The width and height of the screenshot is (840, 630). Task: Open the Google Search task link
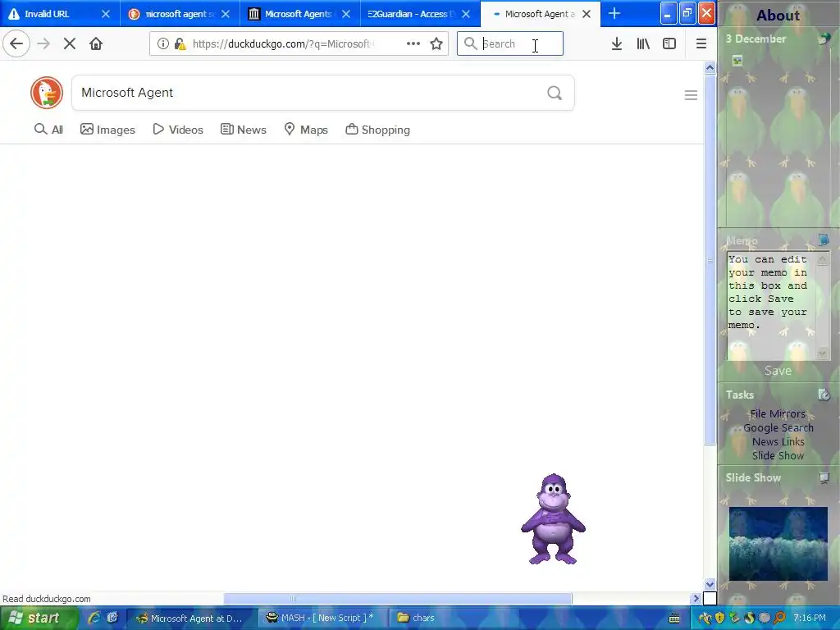click(778, 427)
